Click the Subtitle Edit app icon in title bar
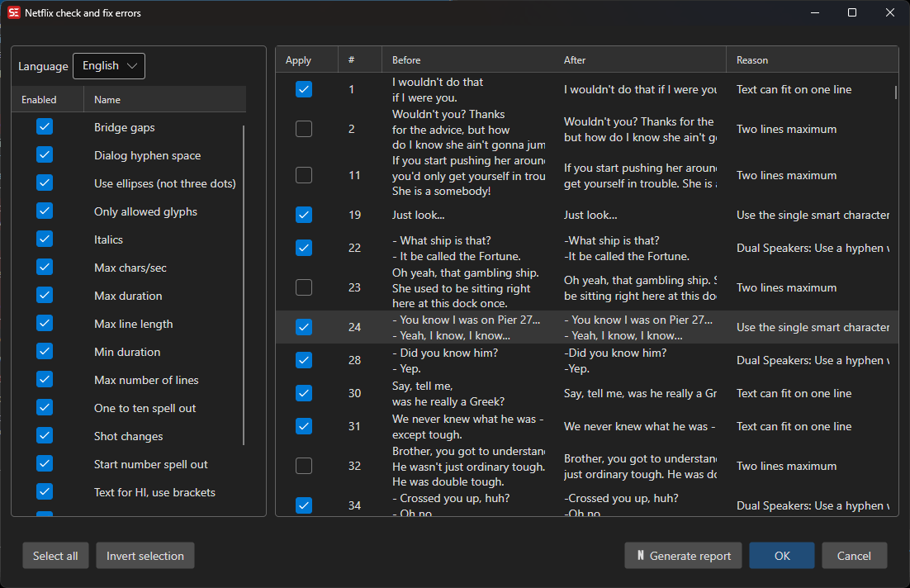 pos(14,12)
